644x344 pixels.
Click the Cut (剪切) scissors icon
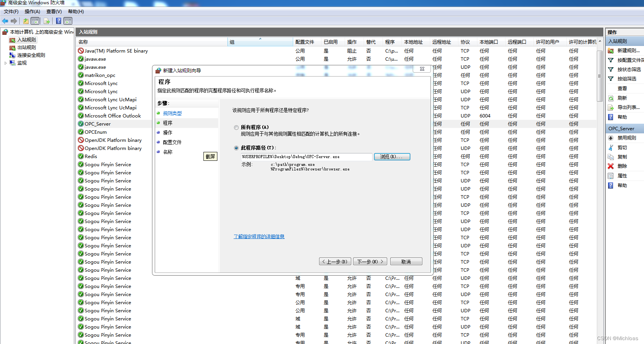point(611,148)
